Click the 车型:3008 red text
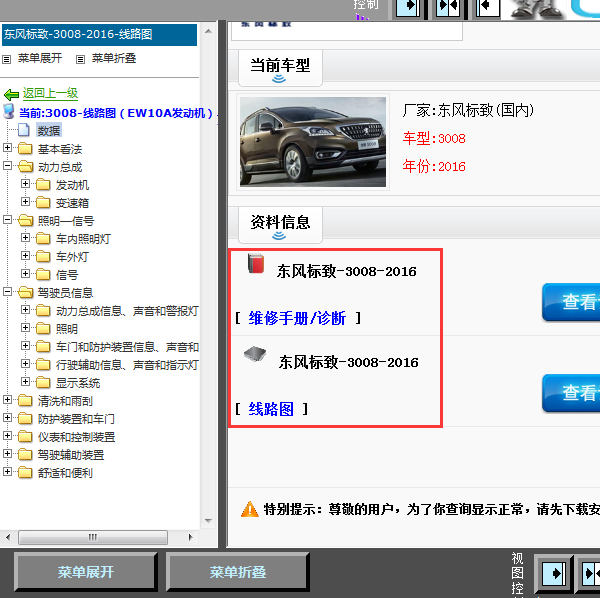The height and width of the screenshot is (598, 600). click(x=434, y=138)
